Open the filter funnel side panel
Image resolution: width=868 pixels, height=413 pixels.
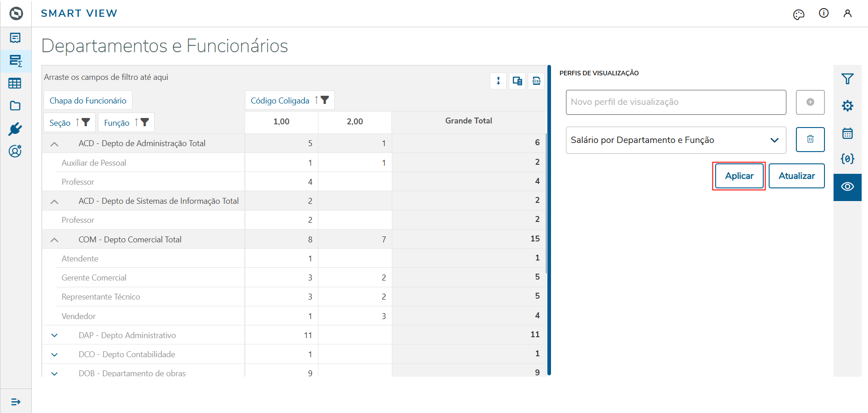pos(847,79)
